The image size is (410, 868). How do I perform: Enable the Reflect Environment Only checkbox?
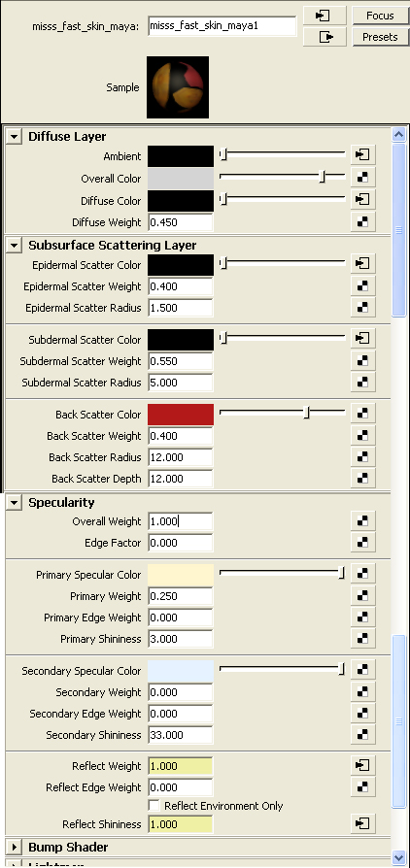coord(154,806)
